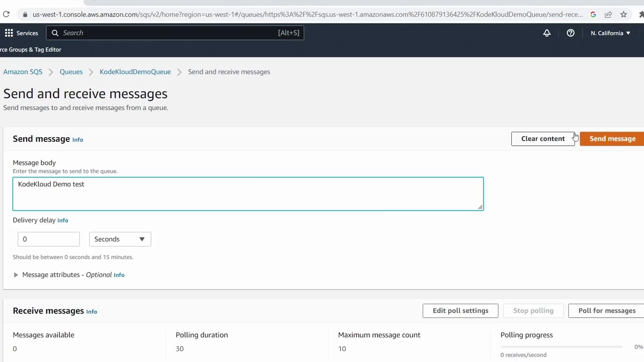Click in the Message body text area

click(x=248, y=194)
